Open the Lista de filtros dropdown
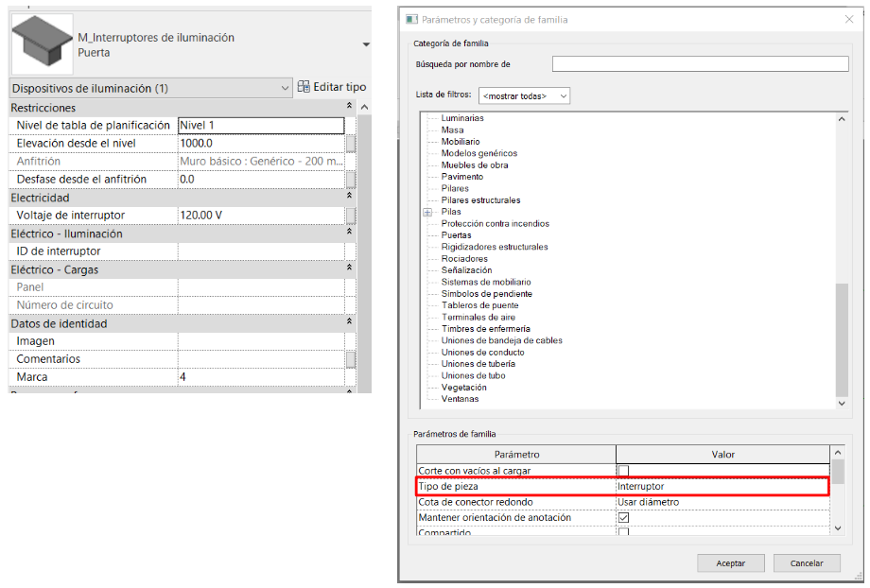This screenshot has width=870, height=588. point(524,96)
